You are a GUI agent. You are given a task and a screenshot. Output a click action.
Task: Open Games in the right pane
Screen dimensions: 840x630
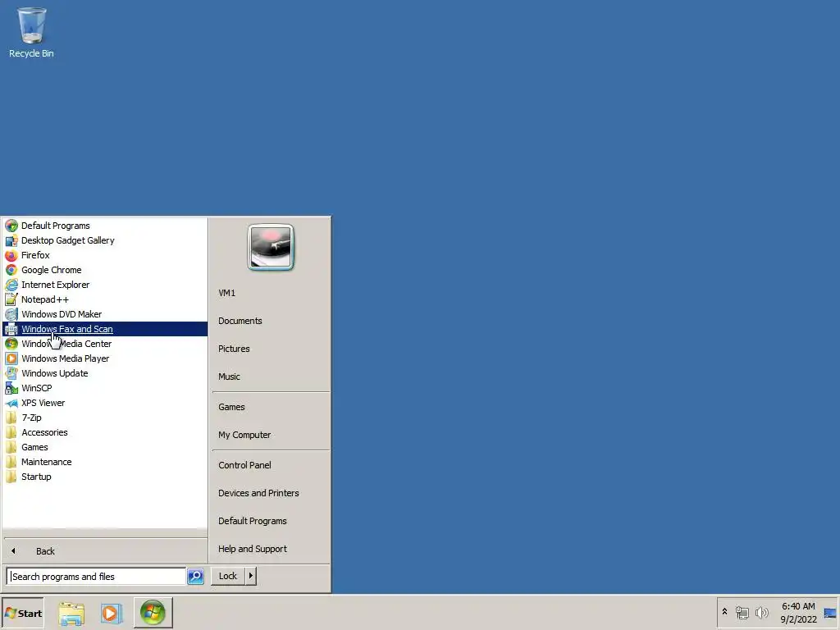point(231,407)
